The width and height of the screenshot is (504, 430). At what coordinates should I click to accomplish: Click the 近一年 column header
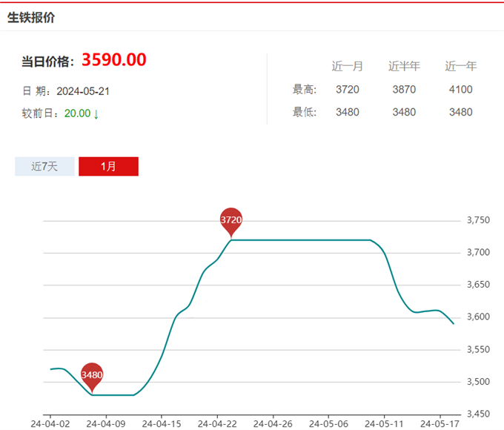tap(460, 66)
